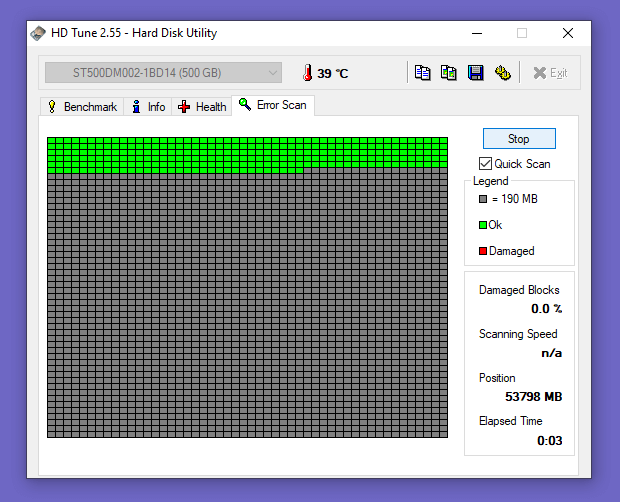This screenshot has width=620, height=502.
Task: Click the Damaged Blocks label
Action: click(519, 290)
